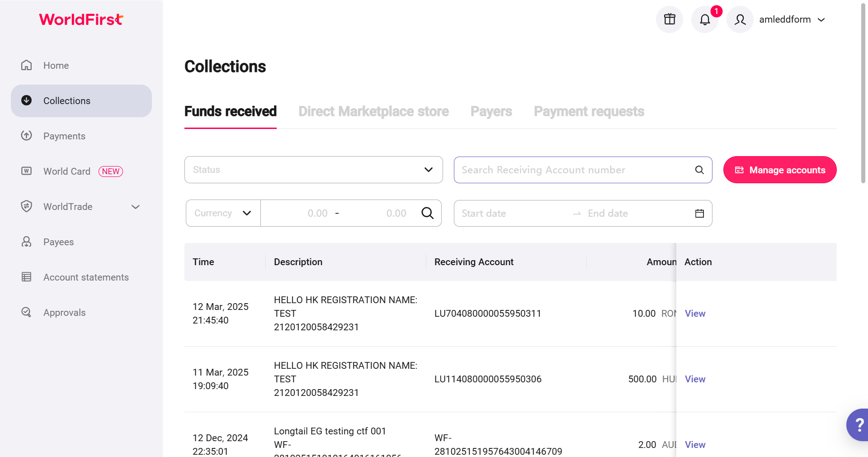Click the user profile avatar icon
This screenshot has width=868, height=457.
[x=740, y=19]
